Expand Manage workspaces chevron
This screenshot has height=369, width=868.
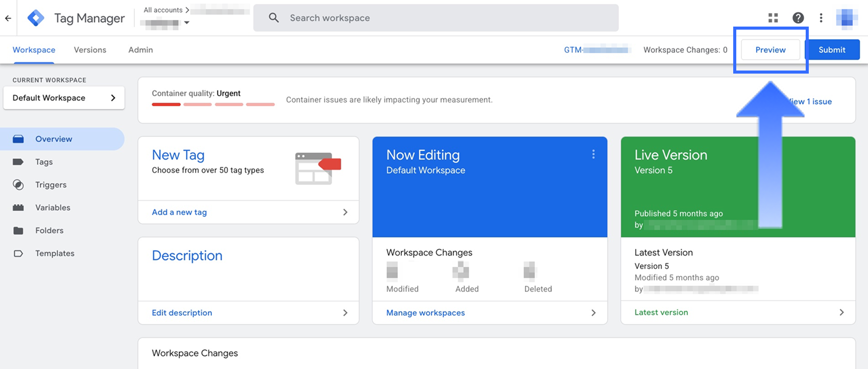tap(593, 313)
